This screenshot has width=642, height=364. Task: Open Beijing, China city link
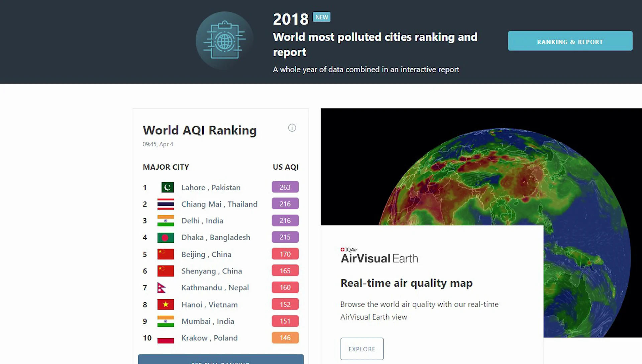(206, 254)
